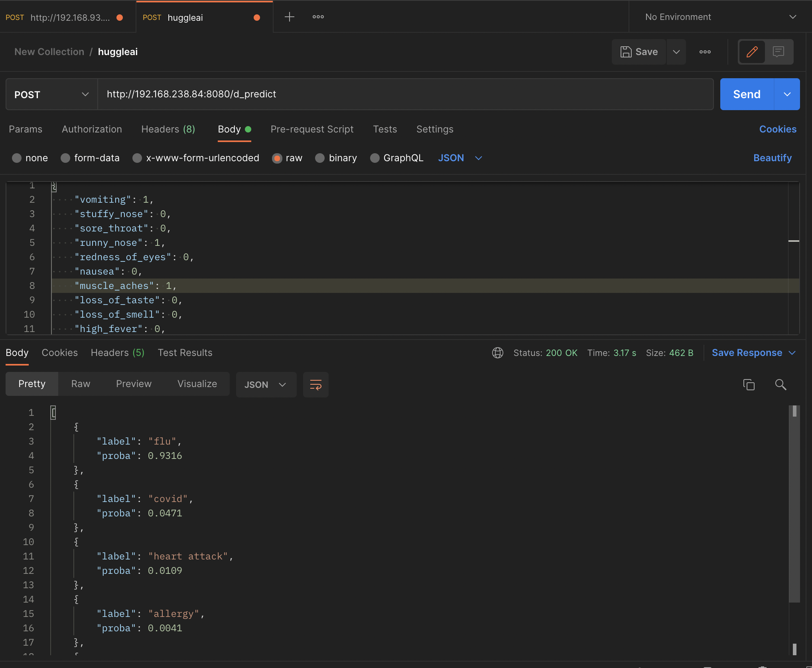812x668 pixels.
Task: Open the request options dots beside Save
Action: point(705,52)
